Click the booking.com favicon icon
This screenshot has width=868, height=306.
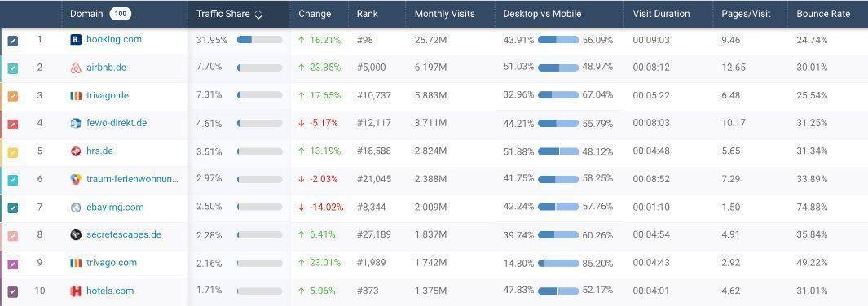point(76,40)
